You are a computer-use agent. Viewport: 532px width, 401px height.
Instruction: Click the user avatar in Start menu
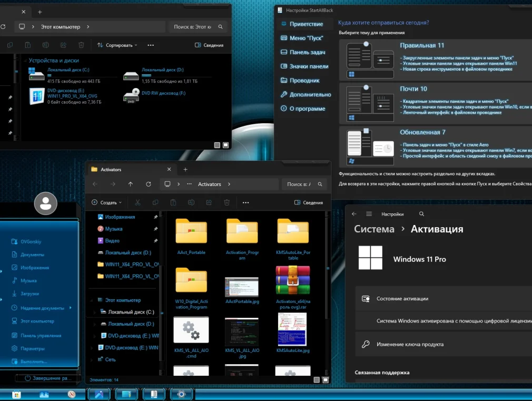click(46, 203)
